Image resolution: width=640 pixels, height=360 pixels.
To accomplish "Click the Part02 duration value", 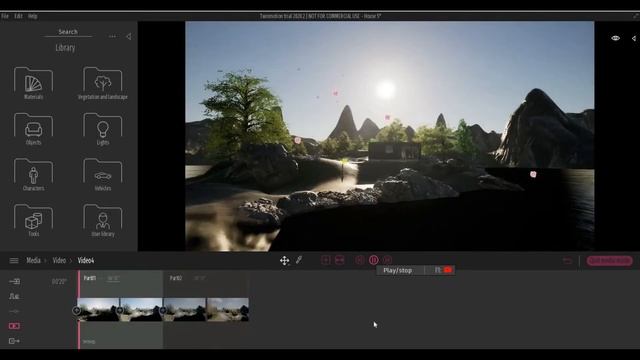I will click(x=200, y=278).
